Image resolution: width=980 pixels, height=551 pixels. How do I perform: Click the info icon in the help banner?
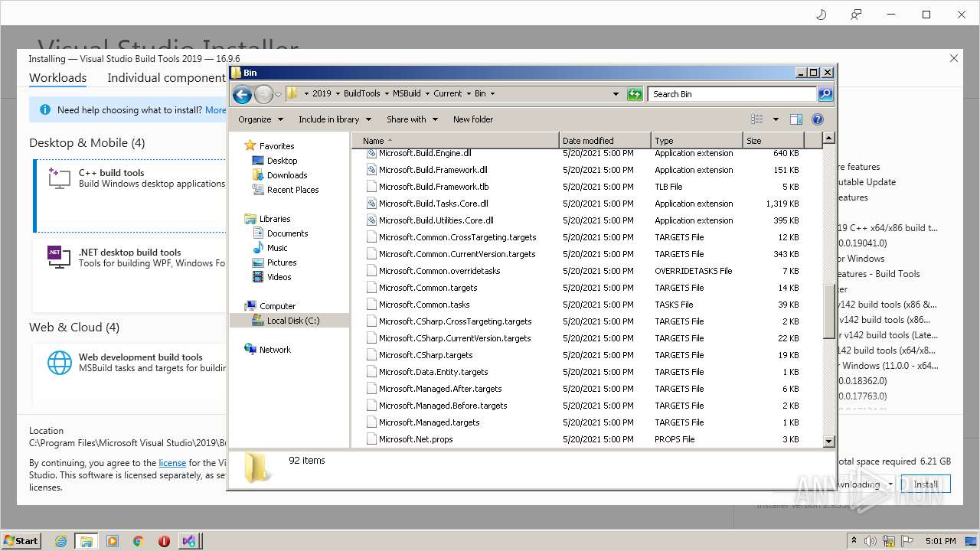pyautogui.click(x=45, y=110)
